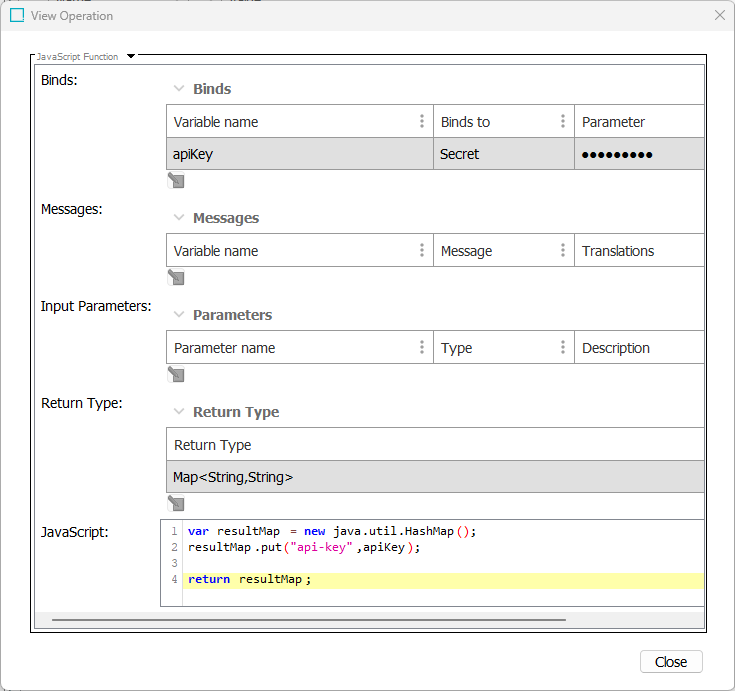The width and height of the screenshot is (736, 691).
Task: Select the apiKey bind row
Action: point(300,154)
